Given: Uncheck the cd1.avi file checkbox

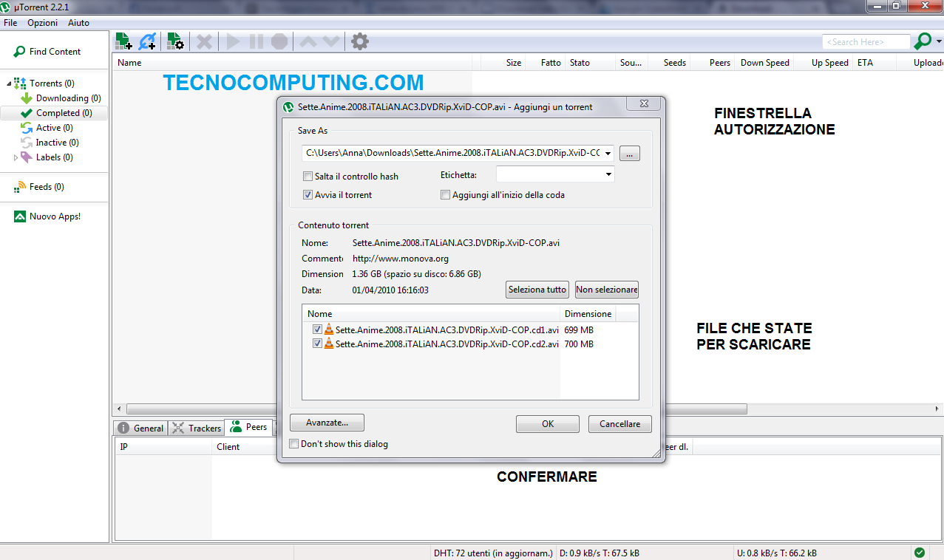Looking at the screenshot, I should tap(317, 329).
